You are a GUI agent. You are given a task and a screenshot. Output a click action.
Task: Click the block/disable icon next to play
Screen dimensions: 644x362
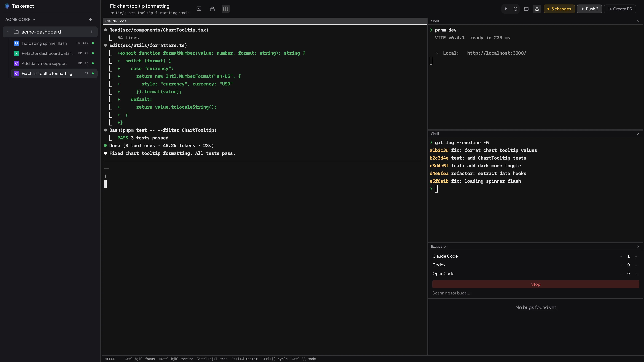tap(515, 9)
